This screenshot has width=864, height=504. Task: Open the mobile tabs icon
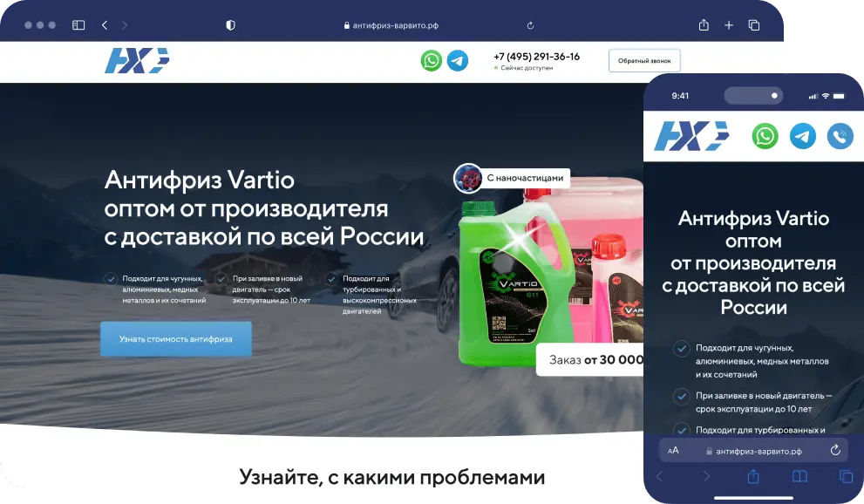coord(846,476)
